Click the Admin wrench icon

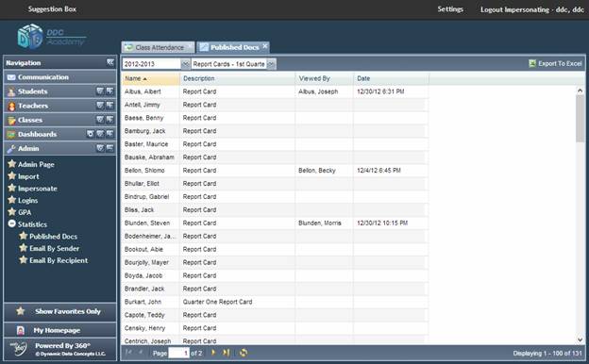pyautogui.click(x=11, y=149)
